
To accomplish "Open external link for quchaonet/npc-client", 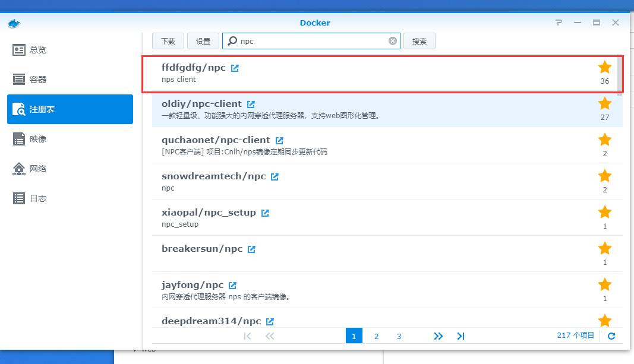I will (279, 140).
